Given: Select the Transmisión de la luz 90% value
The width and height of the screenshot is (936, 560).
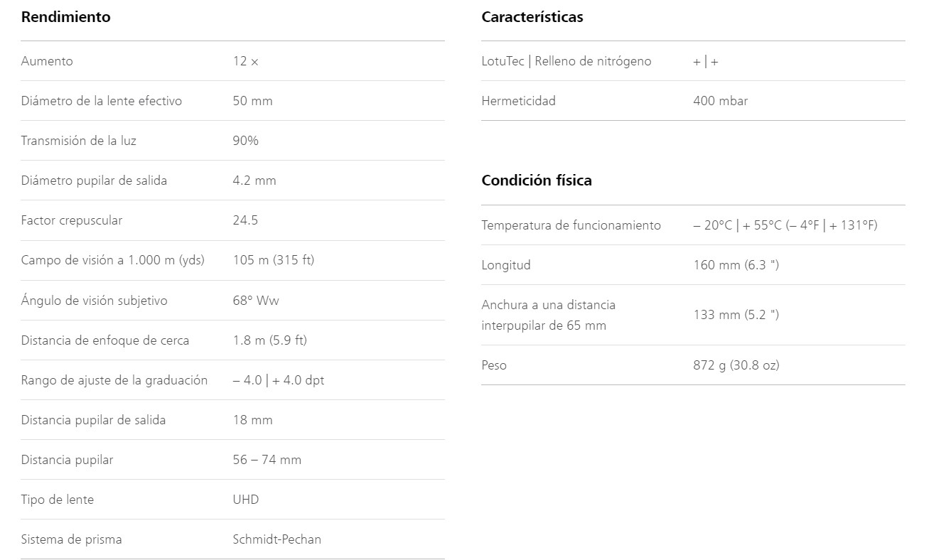Looking at the screenshot, I should (245, 141).
